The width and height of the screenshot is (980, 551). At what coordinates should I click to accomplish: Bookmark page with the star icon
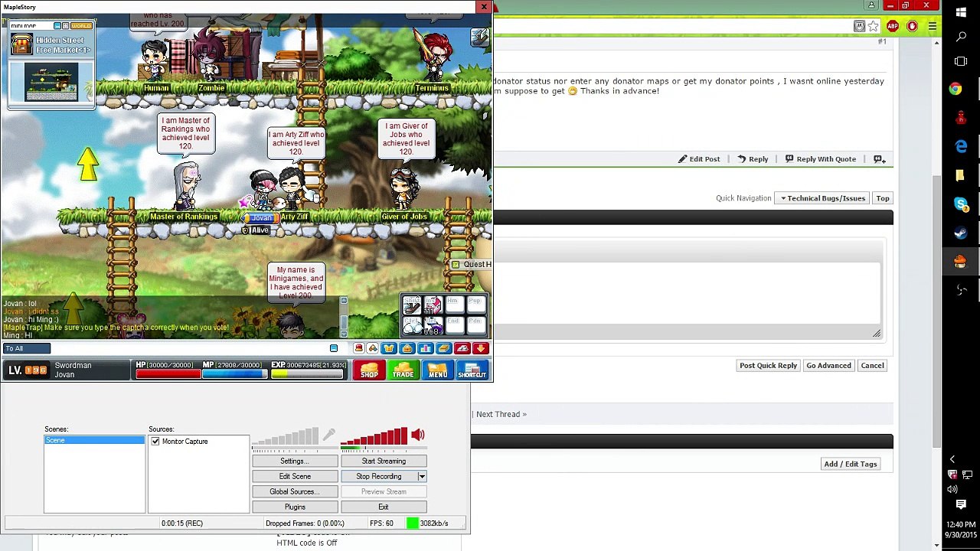click(x=873, y=27)
